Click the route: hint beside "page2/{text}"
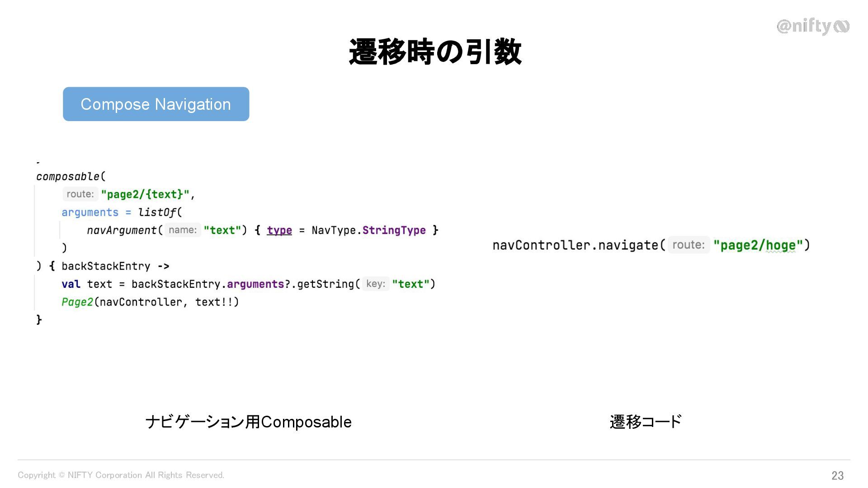868x488 pixels. (x=80, y=194)
